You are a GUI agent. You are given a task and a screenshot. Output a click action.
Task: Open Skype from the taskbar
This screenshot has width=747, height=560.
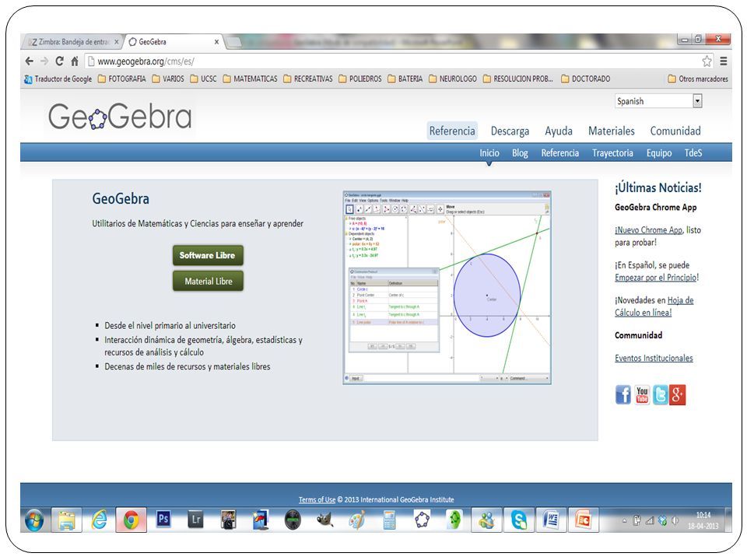click(x=518, y=519)
